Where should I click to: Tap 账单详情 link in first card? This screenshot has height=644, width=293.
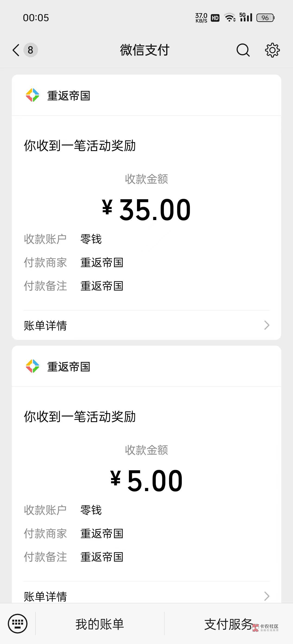[45, 325]
